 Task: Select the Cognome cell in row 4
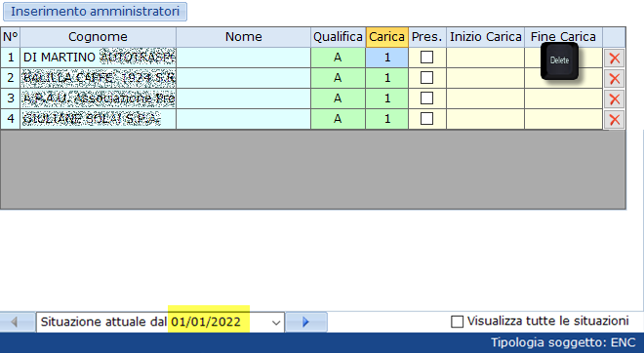[x=99, y=119]
